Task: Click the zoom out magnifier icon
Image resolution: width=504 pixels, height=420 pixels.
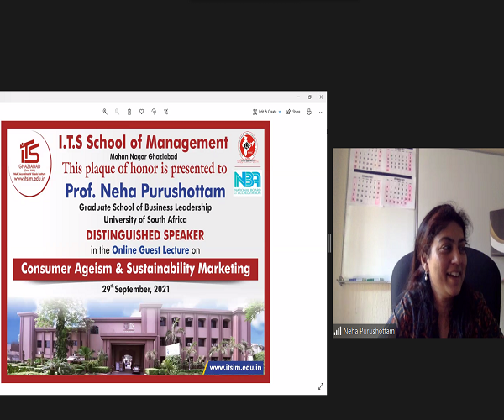Action: [117, 112]
